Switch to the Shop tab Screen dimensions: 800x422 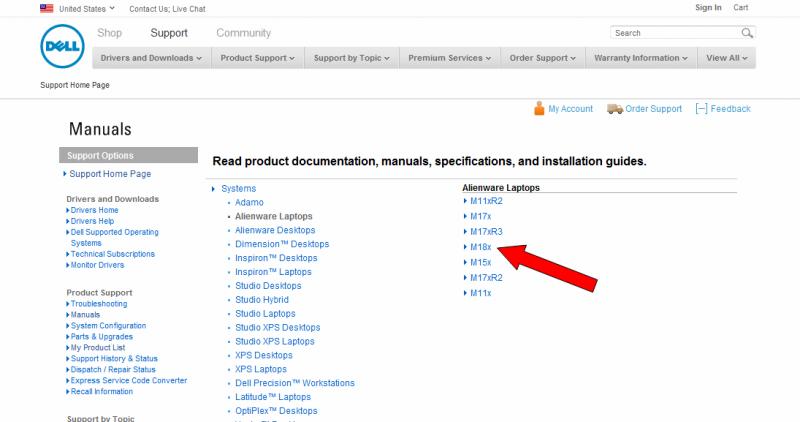click(x=110, y=33)
